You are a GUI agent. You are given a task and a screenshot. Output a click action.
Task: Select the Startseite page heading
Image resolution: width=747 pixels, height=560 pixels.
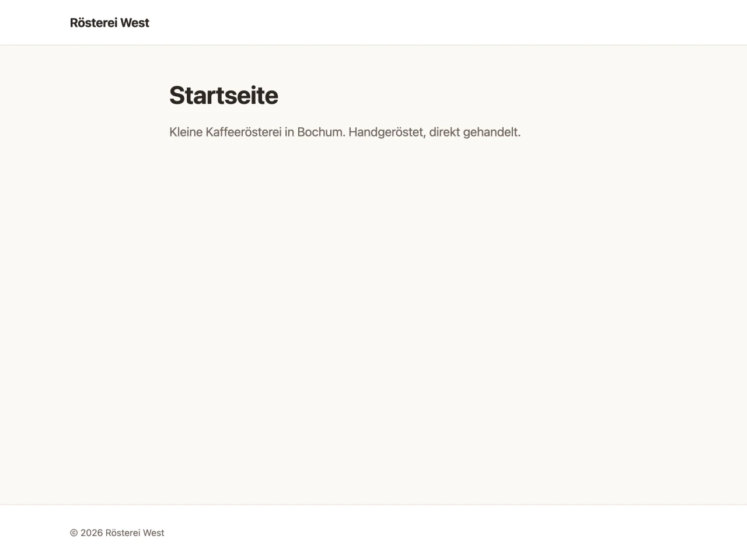tap(224, 95)
